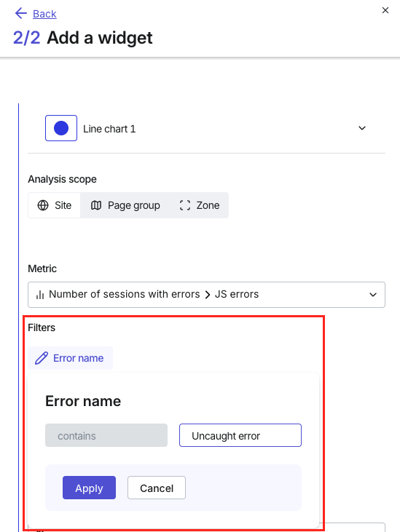Click the Add a widget title
400x532 pixels.
pos(100,38)
